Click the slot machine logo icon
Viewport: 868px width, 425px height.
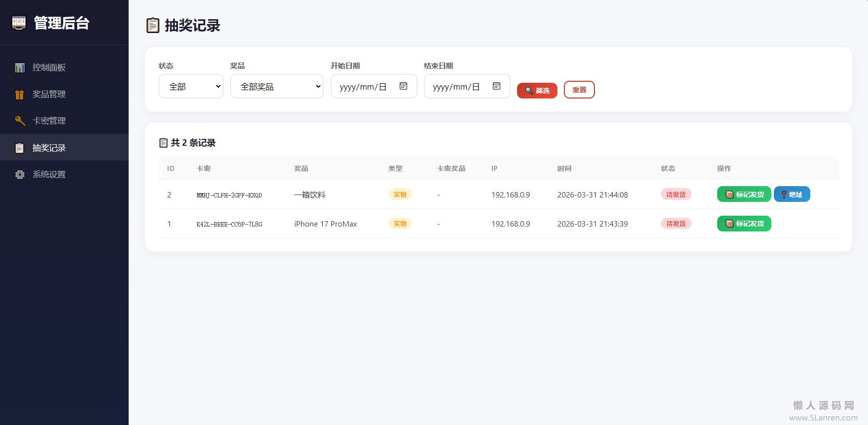[19, 23]
